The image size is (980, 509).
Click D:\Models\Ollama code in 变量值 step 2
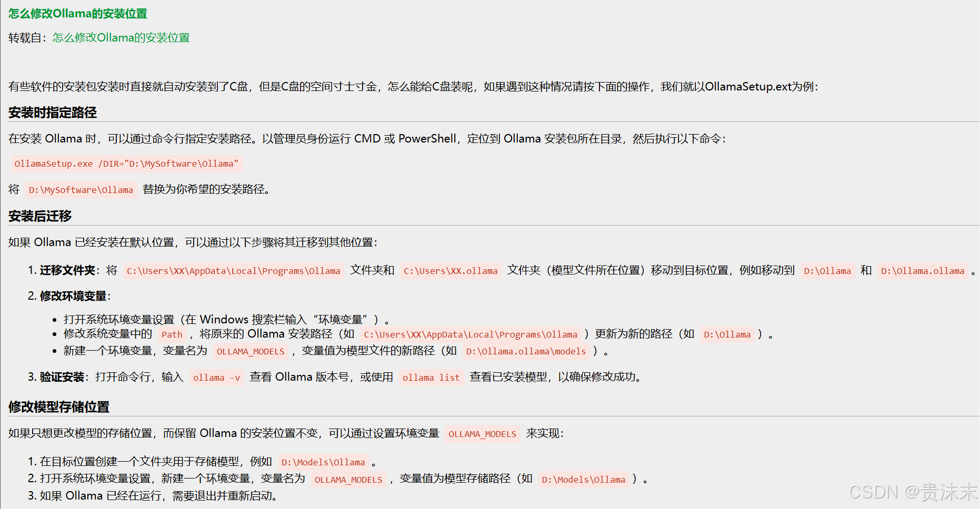pyautogui.click(x=584, y=480)
